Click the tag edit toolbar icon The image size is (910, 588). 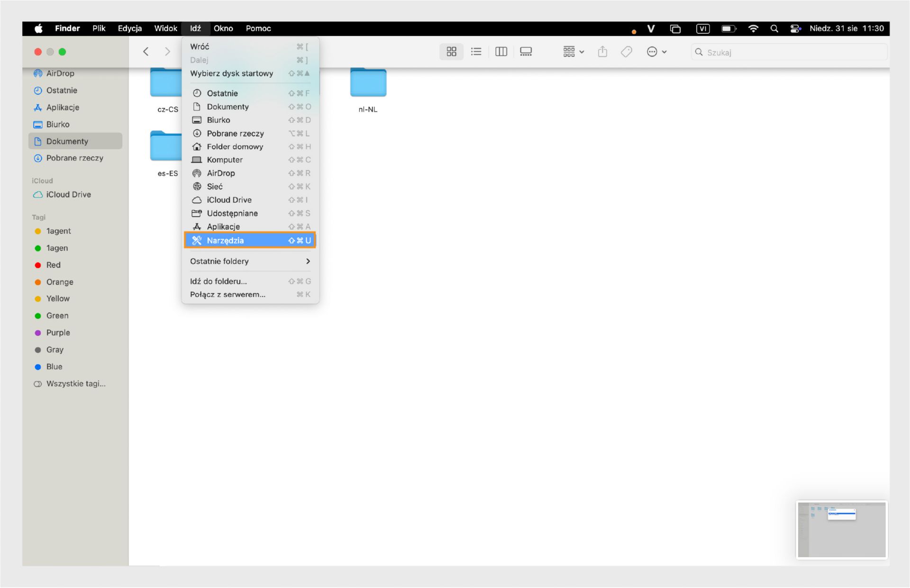coord(626,52)
